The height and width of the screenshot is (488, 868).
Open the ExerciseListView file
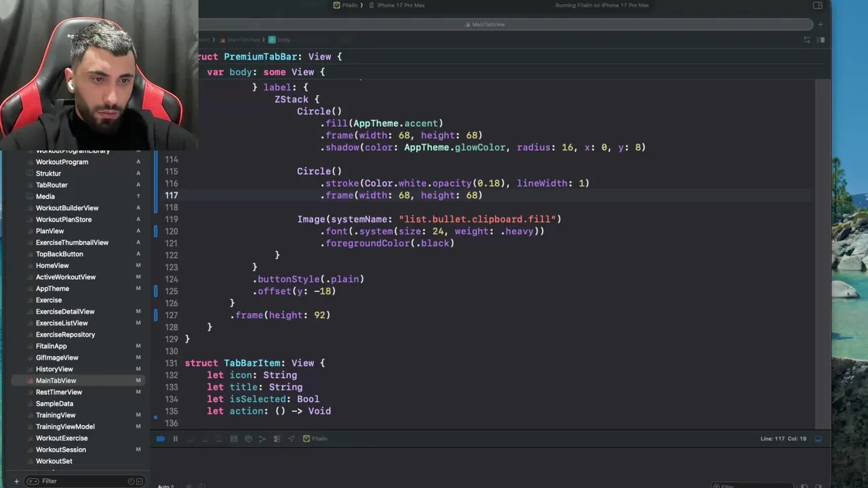[62, 323]
